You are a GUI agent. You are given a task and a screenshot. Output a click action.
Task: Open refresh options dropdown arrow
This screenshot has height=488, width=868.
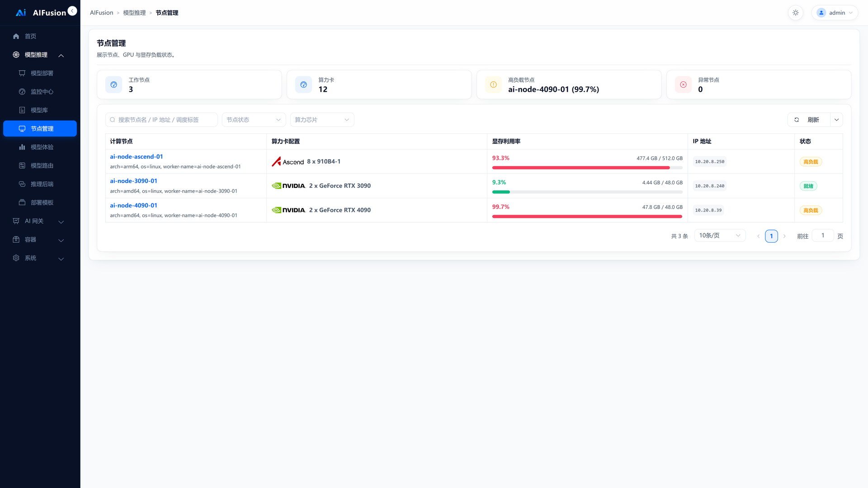click(837, 120)
